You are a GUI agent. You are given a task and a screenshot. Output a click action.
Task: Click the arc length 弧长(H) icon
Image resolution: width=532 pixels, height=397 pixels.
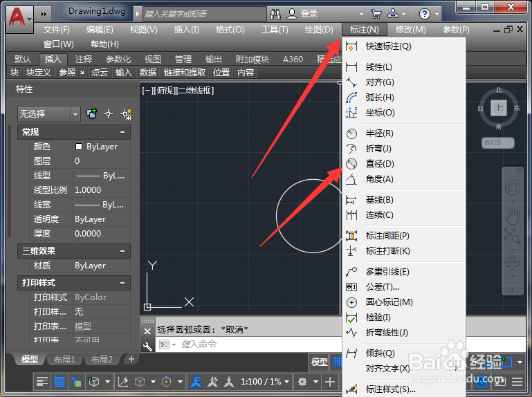pyautogui.click(x=351, y=98)
